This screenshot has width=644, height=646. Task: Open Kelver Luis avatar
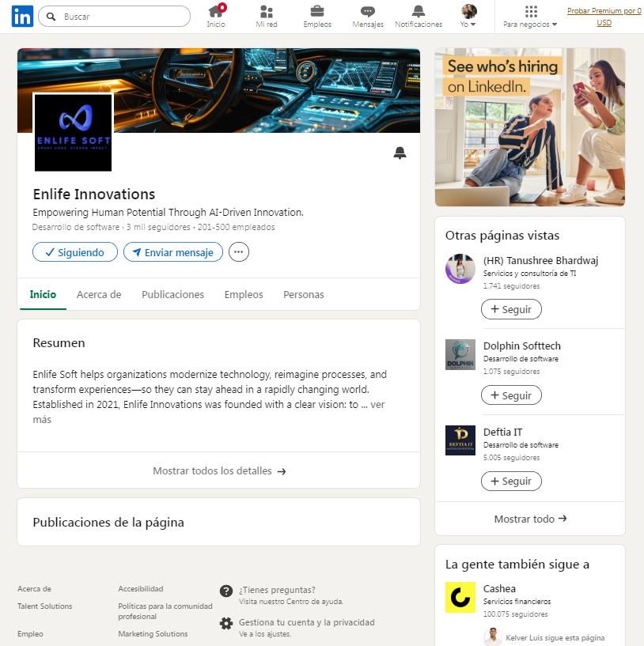[x=493, y=637]
